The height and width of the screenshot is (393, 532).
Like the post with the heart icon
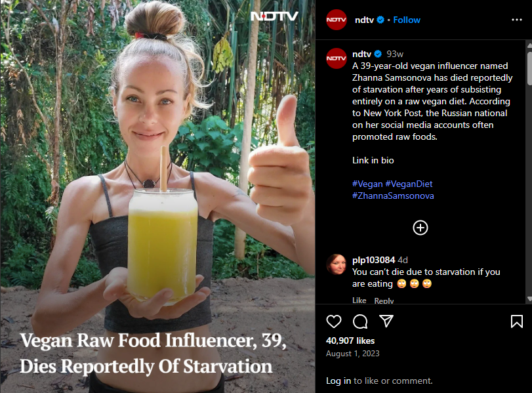tap(333, 321)
